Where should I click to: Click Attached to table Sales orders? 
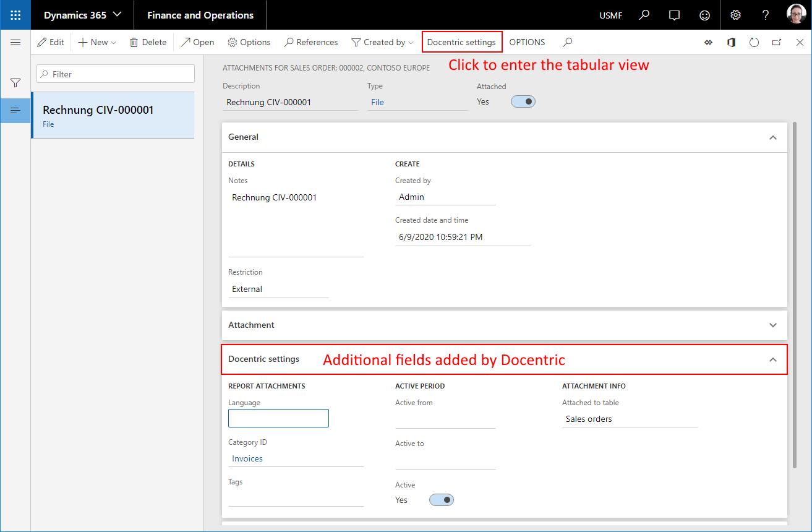(x=630, y=419)
